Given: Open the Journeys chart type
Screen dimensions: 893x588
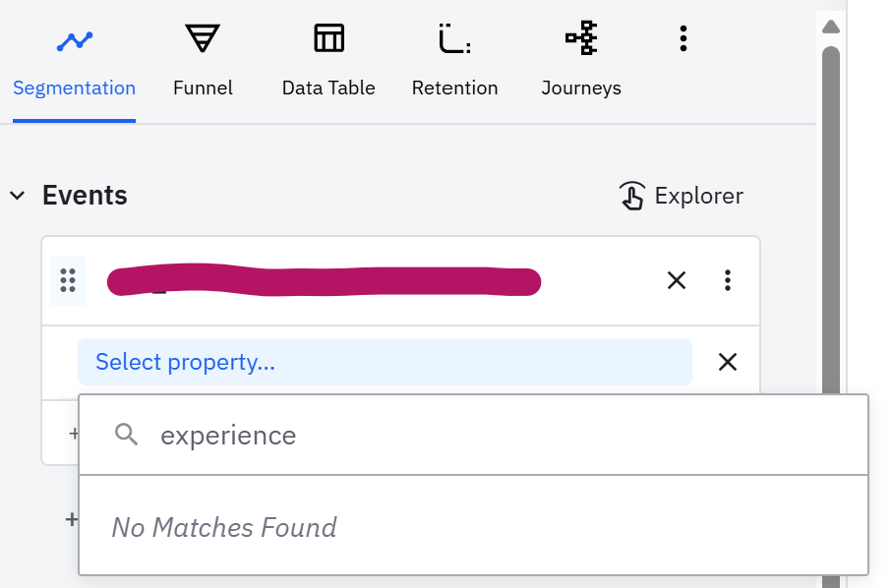Looking at the screenshot, I should pyautogui.click(x=581, y=61).
